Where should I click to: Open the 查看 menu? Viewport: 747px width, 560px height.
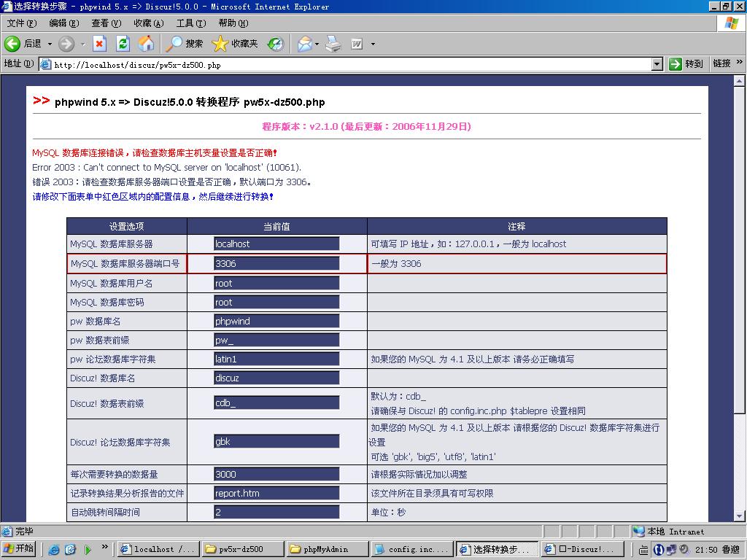(107, 23)
